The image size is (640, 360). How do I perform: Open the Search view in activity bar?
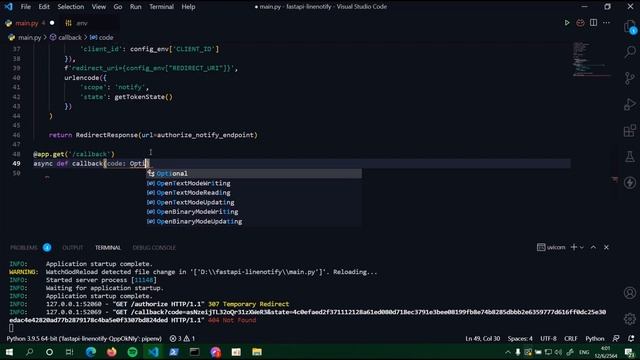coord(630,52)
